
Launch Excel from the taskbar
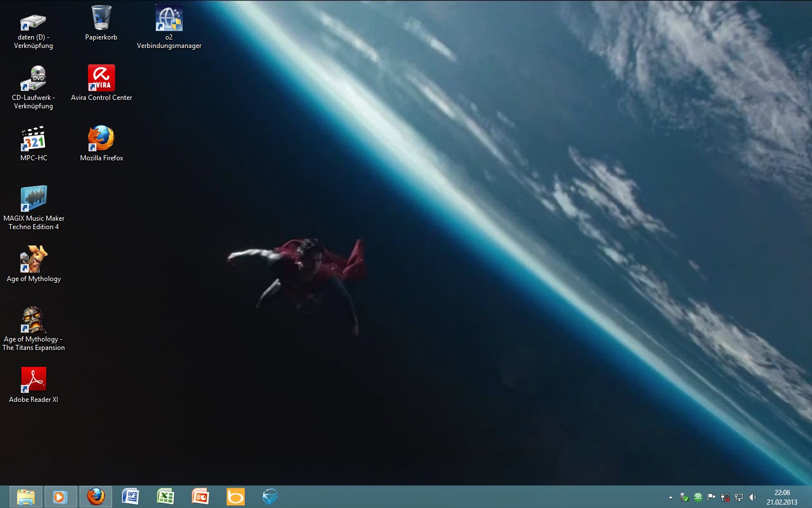165,497
